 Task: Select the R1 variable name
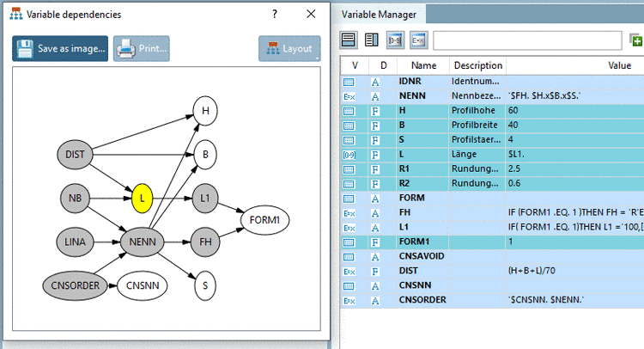[404, 168]
